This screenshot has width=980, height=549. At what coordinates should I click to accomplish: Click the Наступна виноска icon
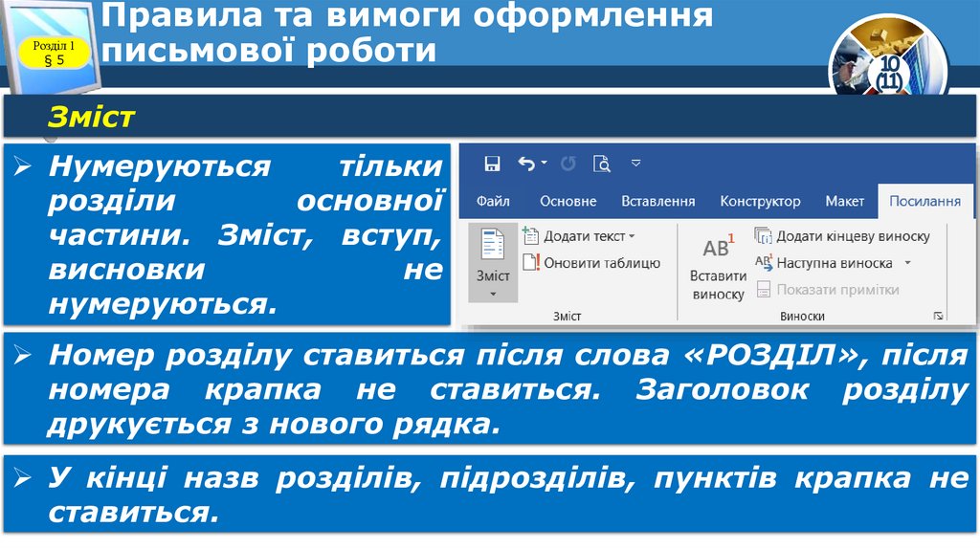763,262
